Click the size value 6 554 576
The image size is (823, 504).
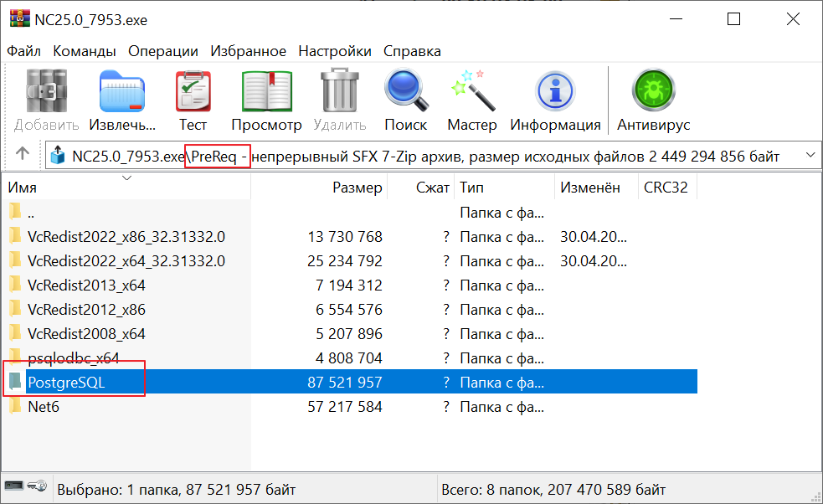(x=349, y=309)
